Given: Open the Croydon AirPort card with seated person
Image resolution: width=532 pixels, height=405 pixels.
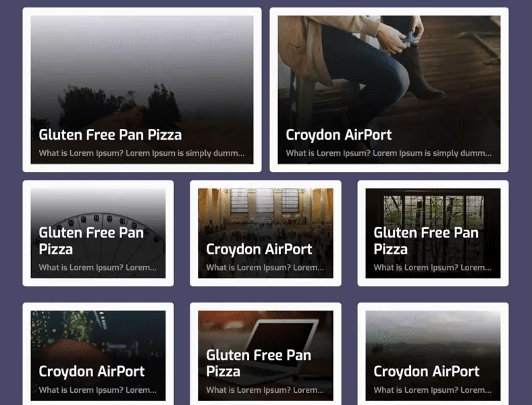Looking at the screenshot, I should [x=389, y=90].
